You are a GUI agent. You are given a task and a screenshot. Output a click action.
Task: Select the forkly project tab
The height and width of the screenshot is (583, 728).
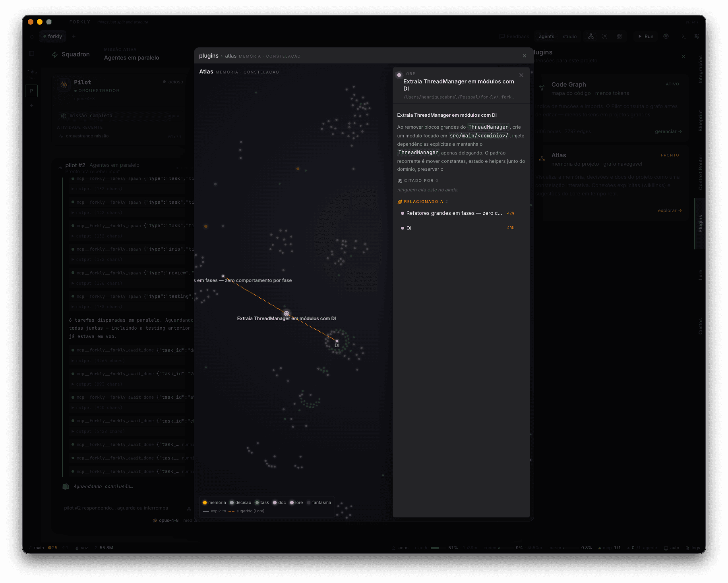point(53,36)
